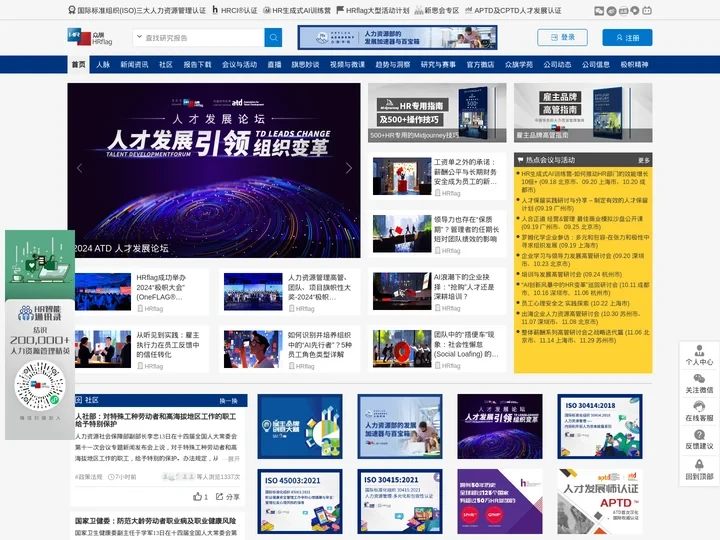Image resolution: width=720 pixels, height=540 pixels.
Task: Open article 如何识别并培养组织中的AI先行者
Action: pos(290,349)
